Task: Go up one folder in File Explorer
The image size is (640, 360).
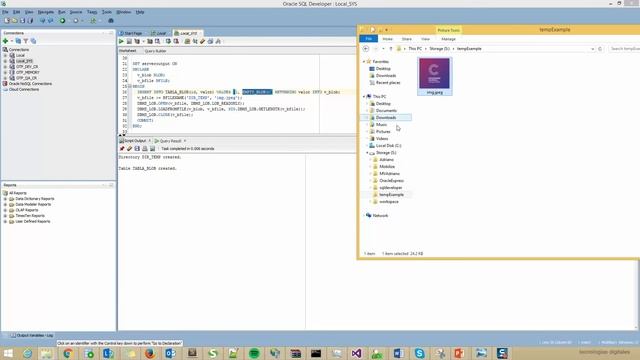Action: (x=391, y=49)
